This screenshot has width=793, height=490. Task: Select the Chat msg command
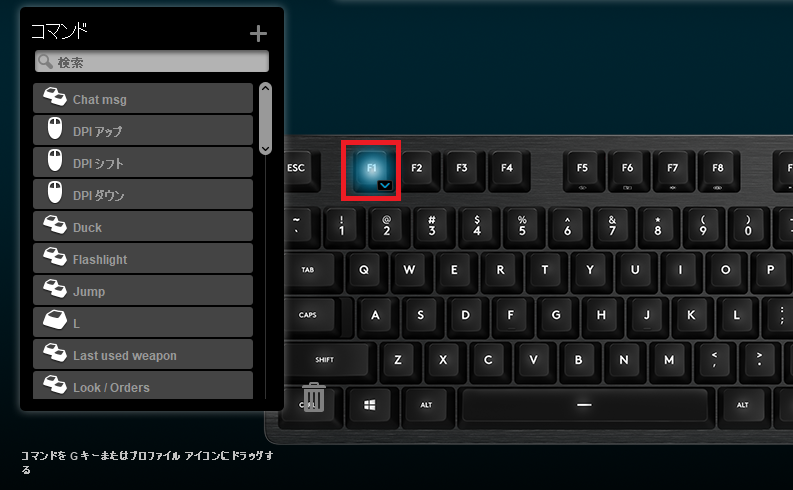click(x=143, y=99)
